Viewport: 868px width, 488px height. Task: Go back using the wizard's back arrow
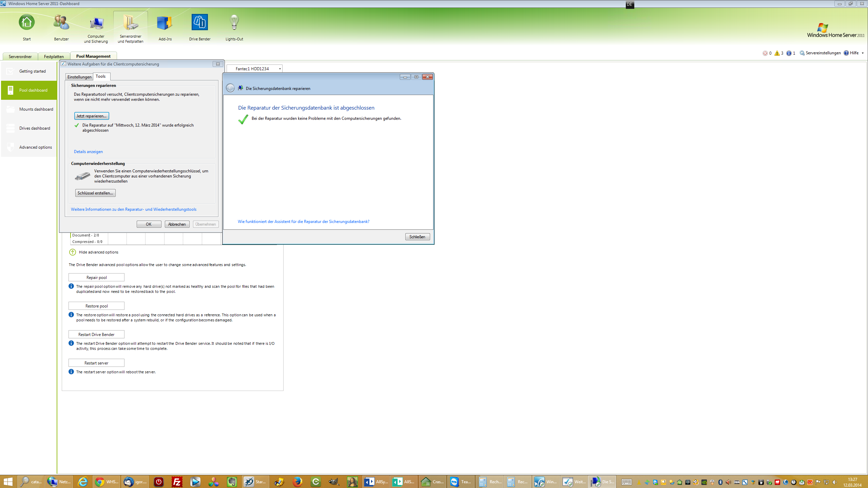tap(230, 88)
